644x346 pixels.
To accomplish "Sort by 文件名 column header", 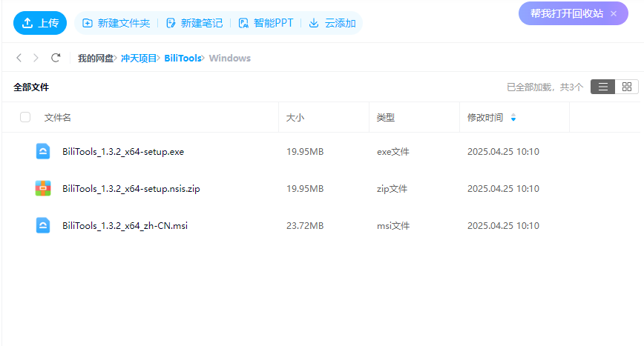I will click(58, 118).
